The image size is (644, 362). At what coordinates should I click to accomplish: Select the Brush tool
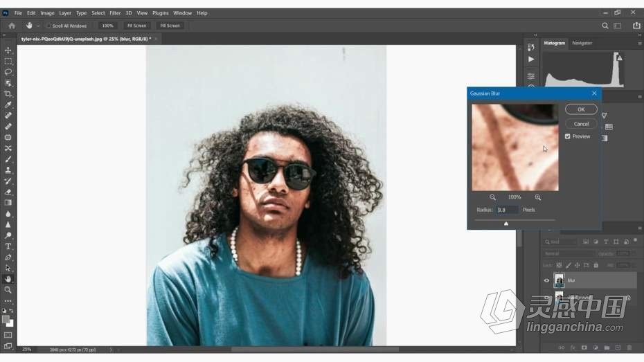(x=8, y=159)
